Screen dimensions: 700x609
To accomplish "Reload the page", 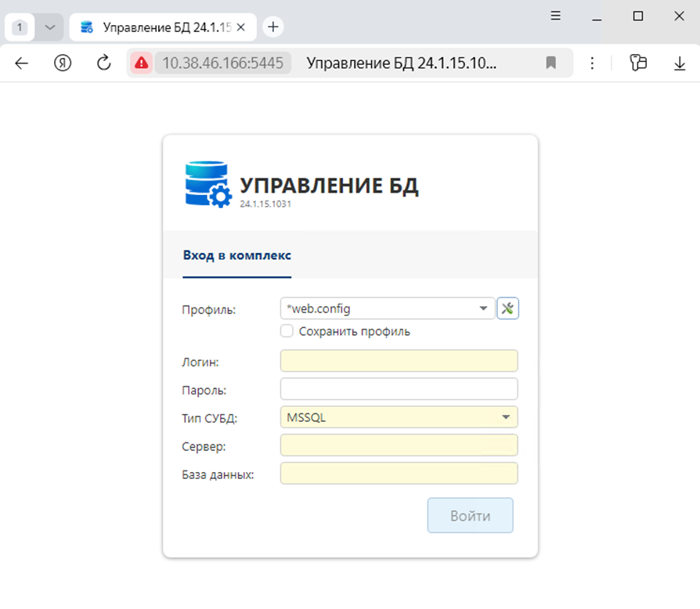I will [104, 63].
